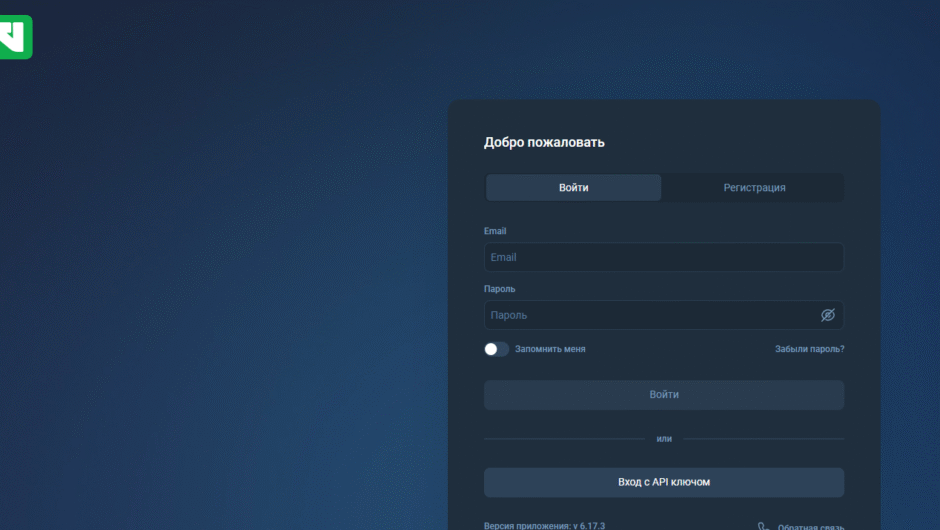Show password using the crossed-eye icon
The width and height of the screenshot is (940, 530).
(827, 315)
